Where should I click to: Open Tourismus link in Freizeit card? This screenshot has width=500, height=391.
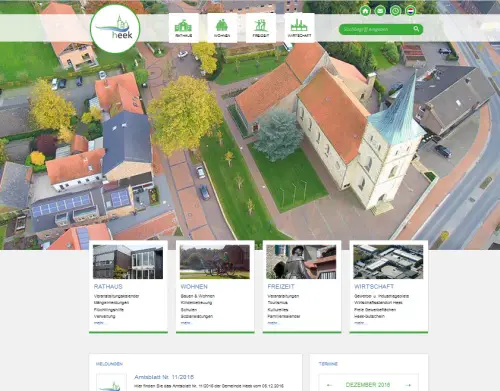(x=278, y=303)
